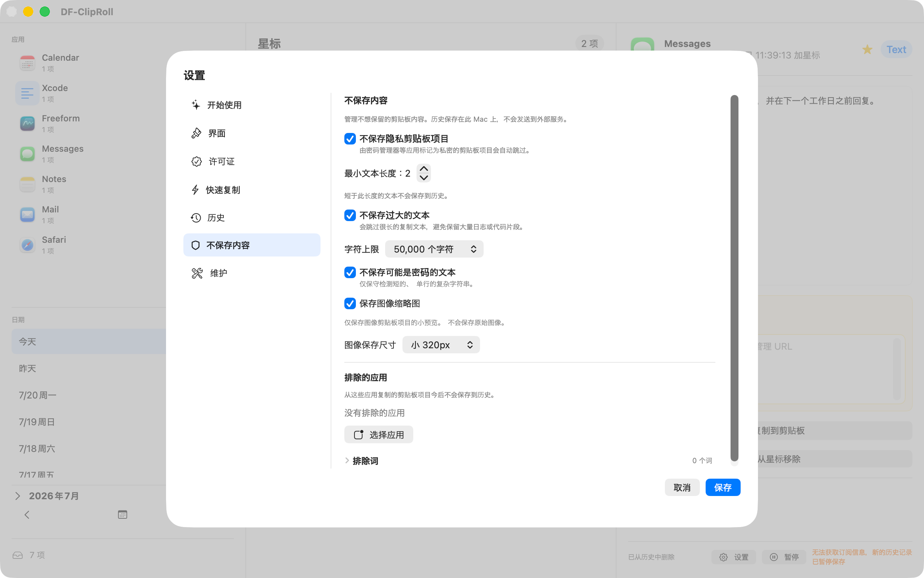
Task: Toggle 不保存过大的文本 checkbox
Action: [x=350, y=215]
